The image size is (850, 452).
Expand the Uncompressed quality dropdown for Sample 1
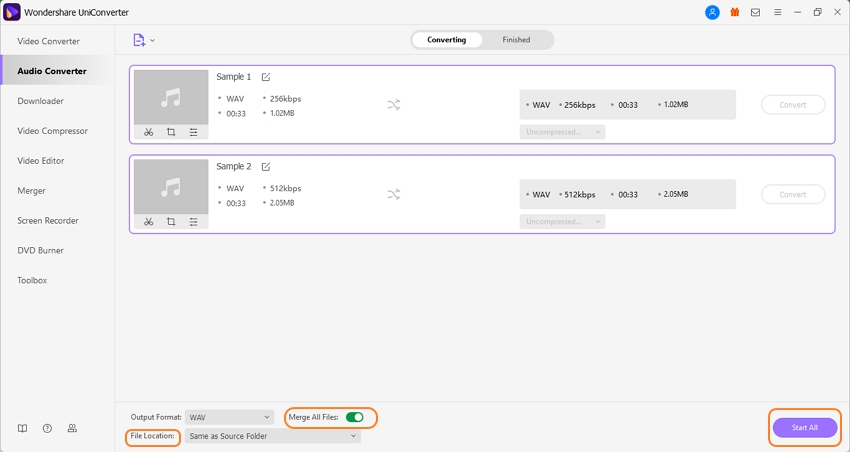(x=562, y=132)
